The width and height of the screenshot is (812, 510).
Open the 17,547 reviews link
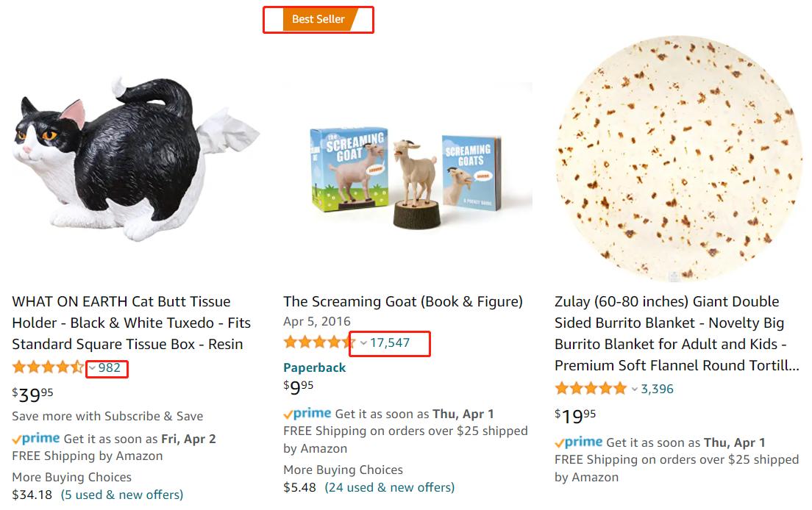(390, 342)
